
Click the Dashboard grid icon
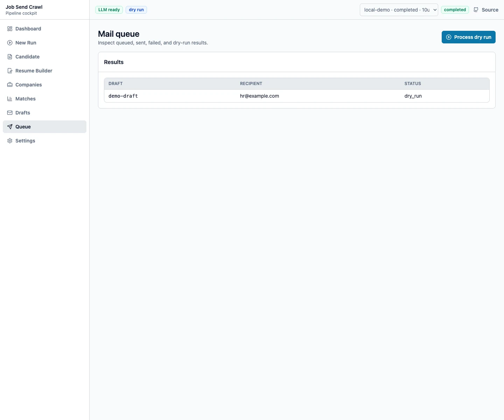pos(10,29)
